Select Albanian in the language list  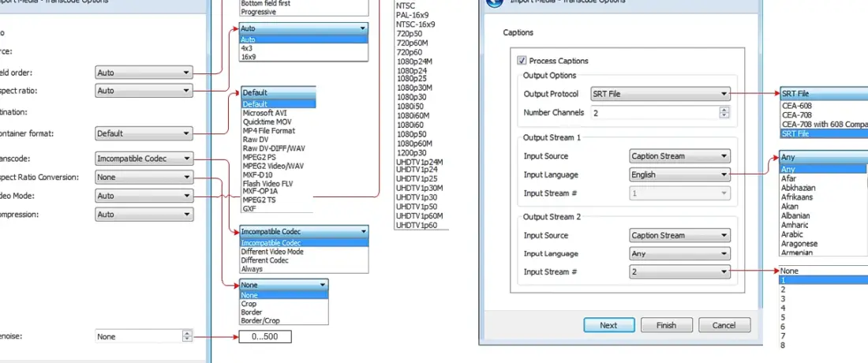795,216
